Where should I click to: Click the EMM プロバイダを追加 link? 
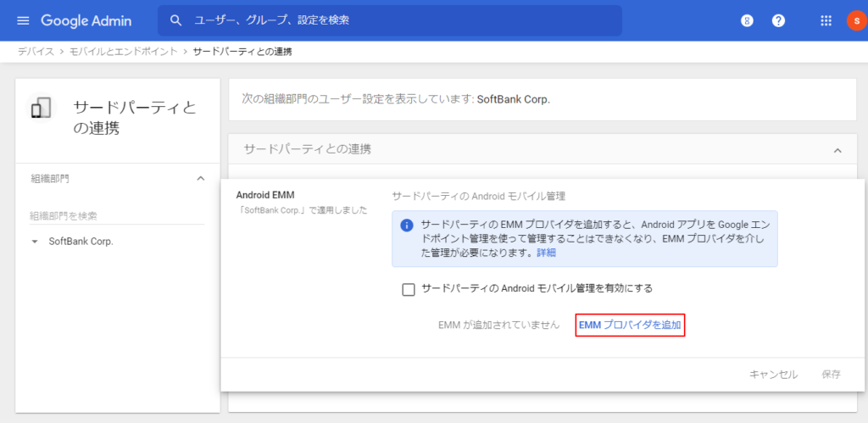[630, 325]
